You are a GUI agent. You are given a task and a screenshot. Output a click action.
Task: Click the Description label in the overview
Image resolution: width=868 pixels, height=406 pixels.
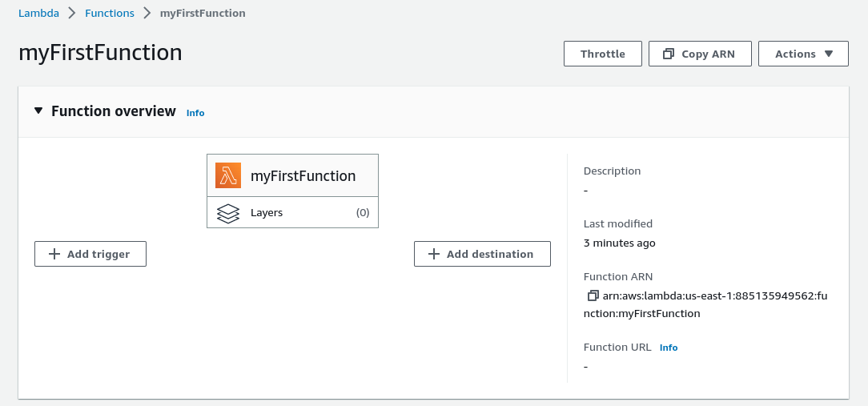tap(612, 171)
